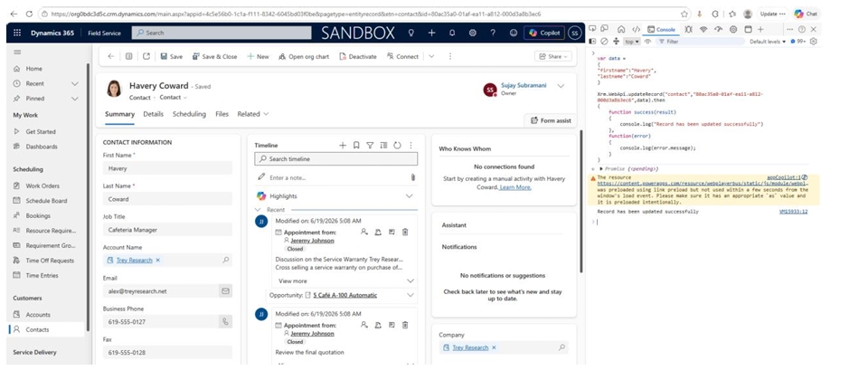The height and width of the screenshot is (380, 868).
Task: Add a timeline record with the plus icon
Action: point(343,145)
